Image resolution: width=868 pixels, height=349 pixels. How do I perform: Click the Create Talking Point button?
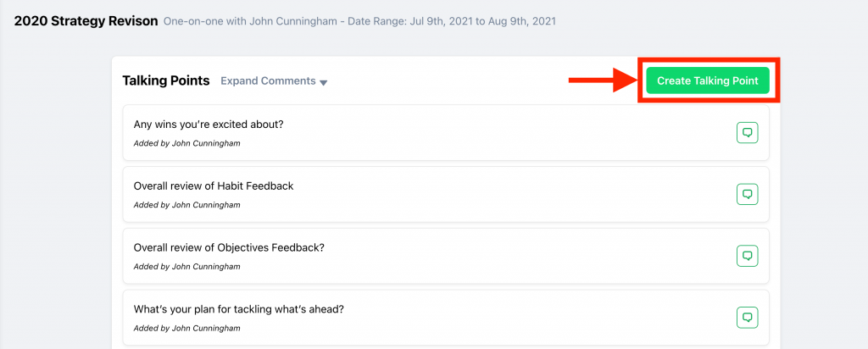tap(707, 80)
